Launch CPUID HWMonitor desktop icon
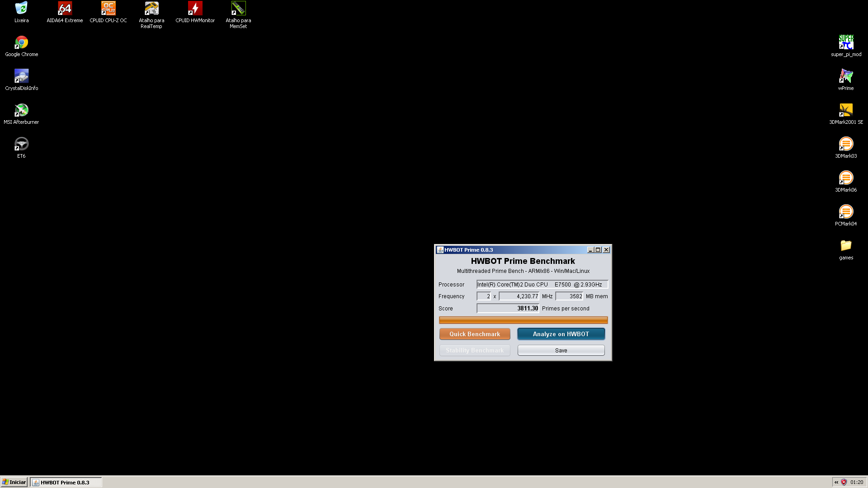This screenshot has width=868, height=488. 195,8
